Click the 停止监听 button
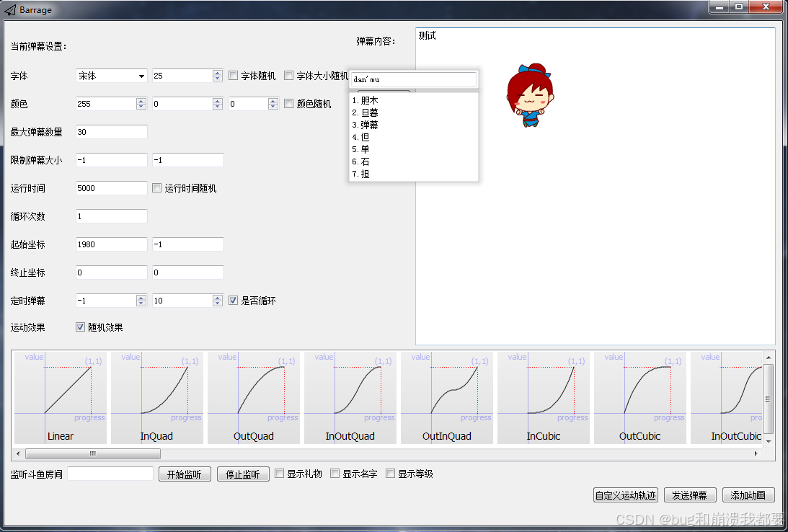Screen dimensions: 788x532 click(243, 474)
